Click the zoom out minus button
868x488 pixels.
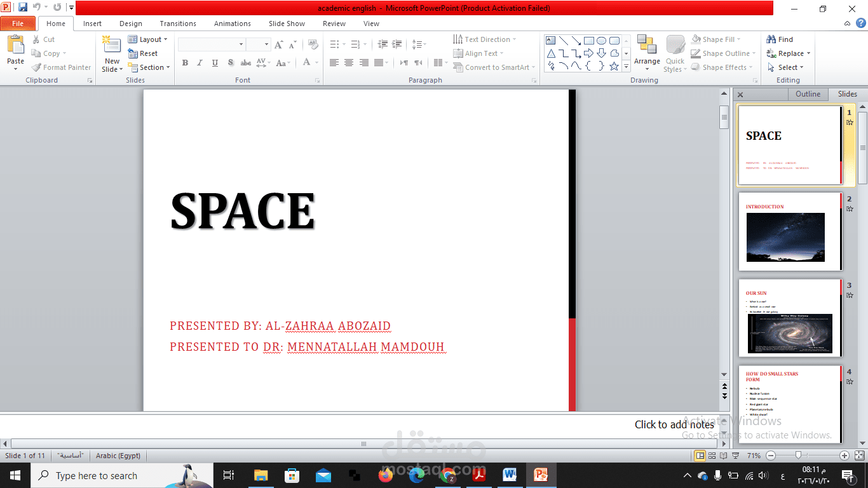(771, 456)
